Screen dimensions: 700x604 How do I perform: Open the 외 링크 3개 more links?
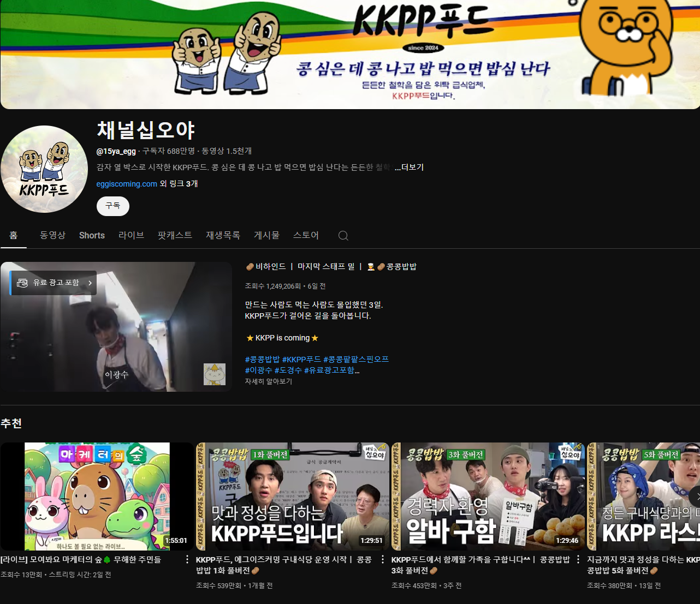pyautogui.click(x=179, y=184)
